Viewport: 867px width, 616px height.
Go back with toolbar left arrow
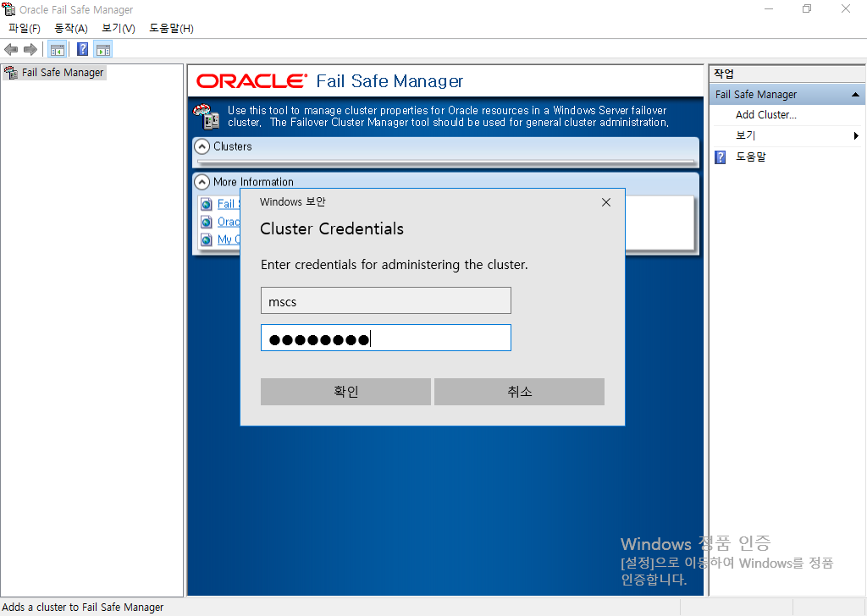tap(11, 50)
